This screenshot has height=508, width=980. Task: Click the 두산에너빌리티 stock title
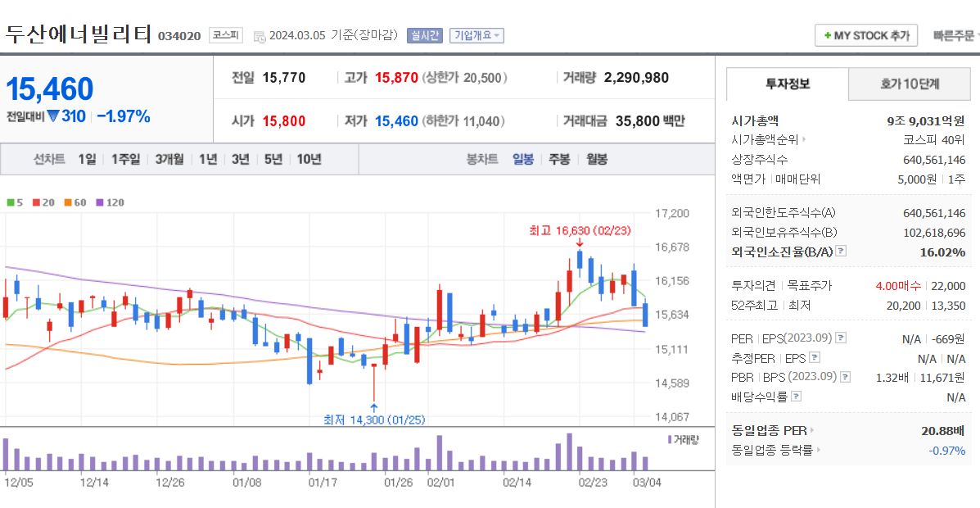point(79,34)
